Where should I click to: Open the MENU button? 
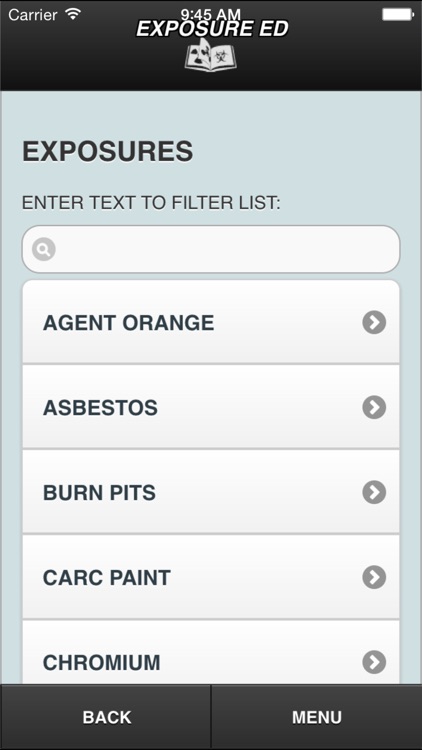coord(316,717)
